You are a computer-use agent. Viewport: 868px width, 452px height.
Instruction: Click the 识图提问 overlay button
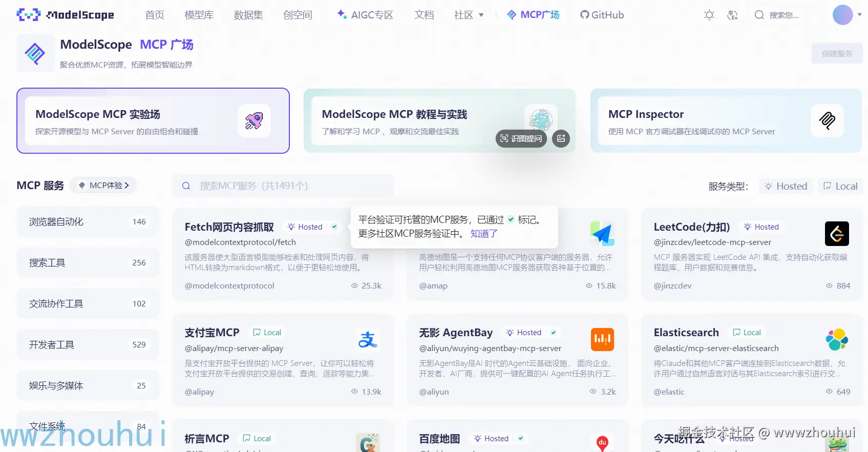[x=521, y=138]
